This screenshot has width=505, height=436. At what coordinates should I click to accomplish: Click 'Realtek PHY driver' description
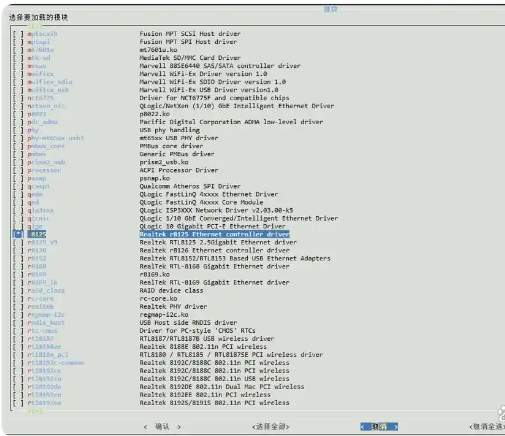pyautogui.click(x=173, y=306)
